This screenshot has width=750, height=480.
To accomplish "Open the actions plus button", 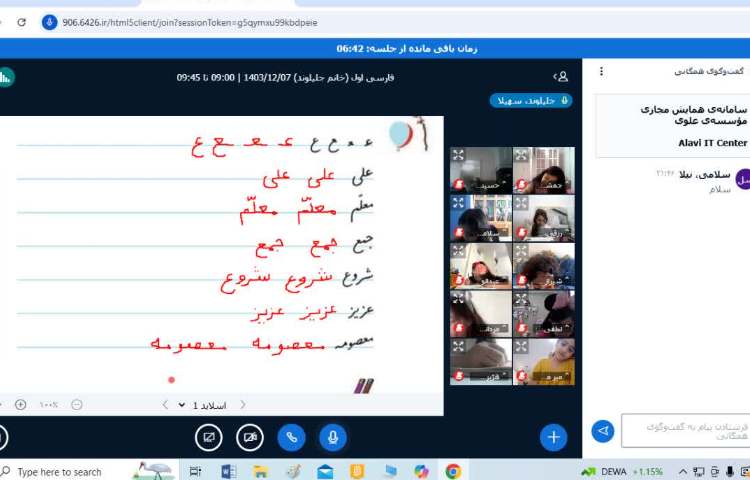I will point(553,437).
